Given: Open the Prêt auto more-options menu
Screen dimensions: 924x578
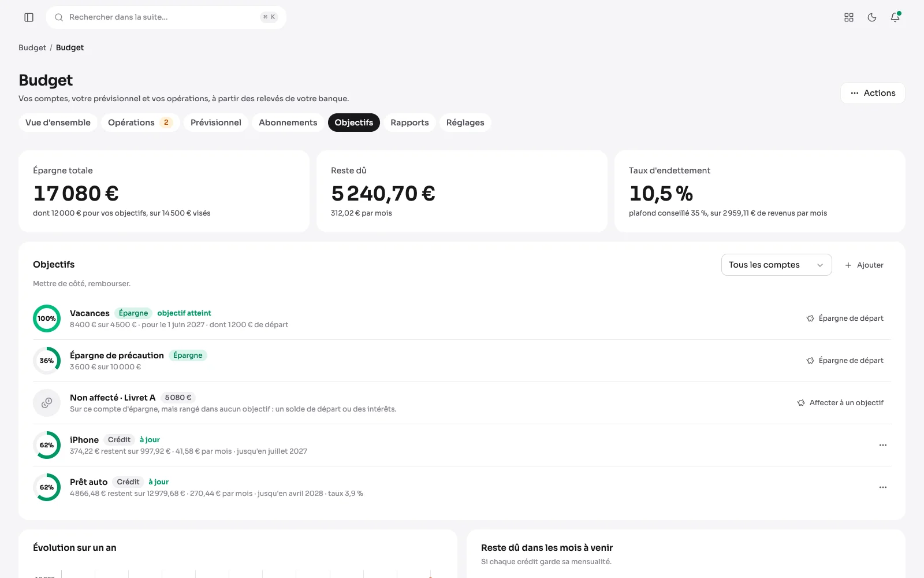Looking at the screenshot, I should pos(883,487).
